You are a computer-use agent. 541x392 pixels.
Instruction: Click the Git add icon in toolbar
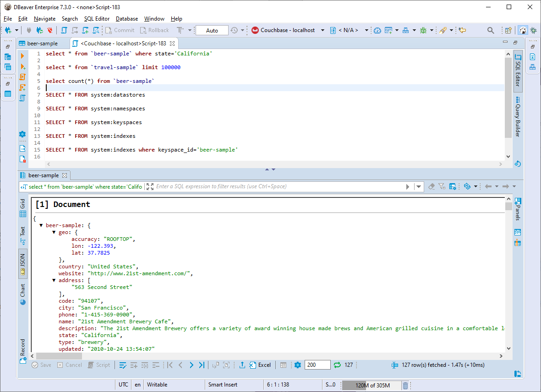click(388, 30)
